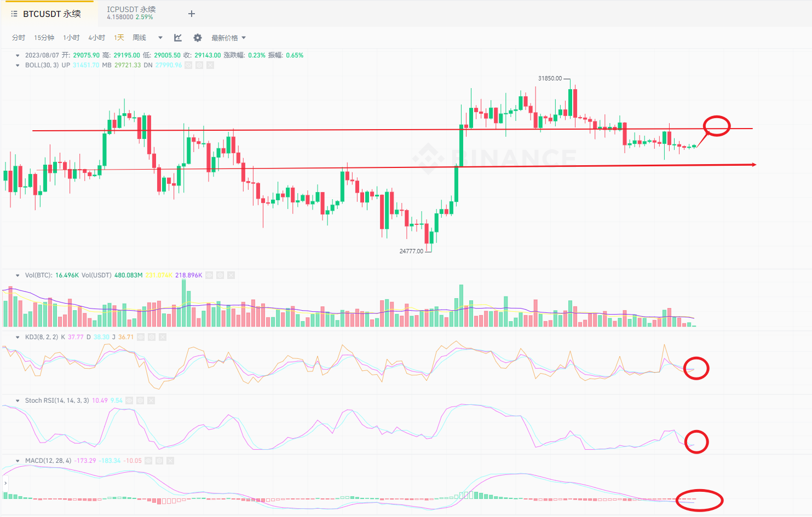Select the 1天 interval
The image size is (812, 517).
[x=119, y=38]
